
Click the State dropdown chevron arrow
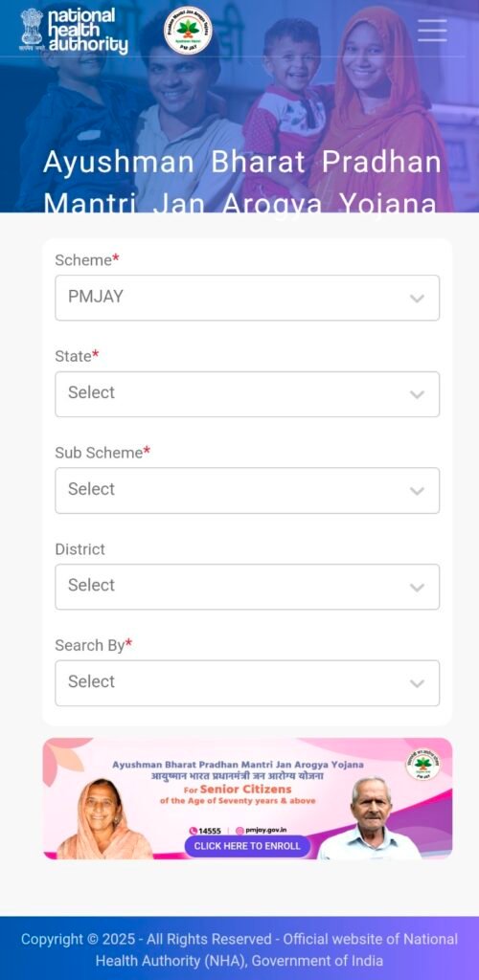pyautogui.click(x=417, y=394)
